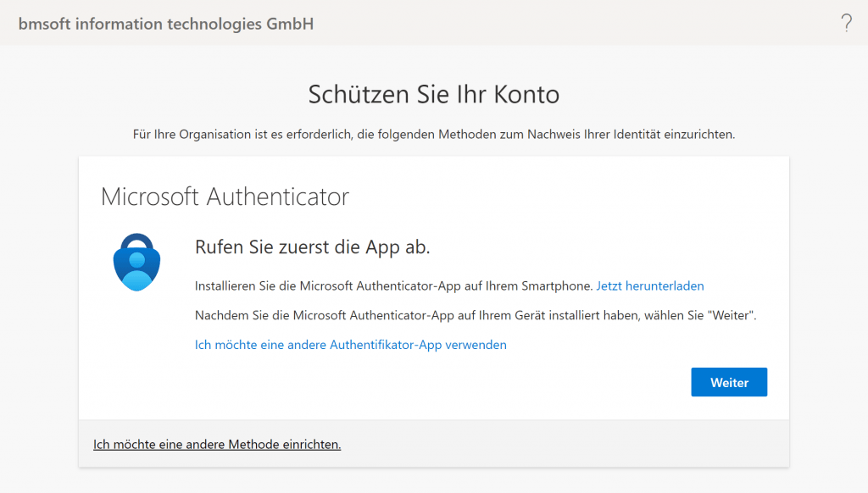Confirm app installation with 'Weiter'
868x493 pixels.
(728, 382)
